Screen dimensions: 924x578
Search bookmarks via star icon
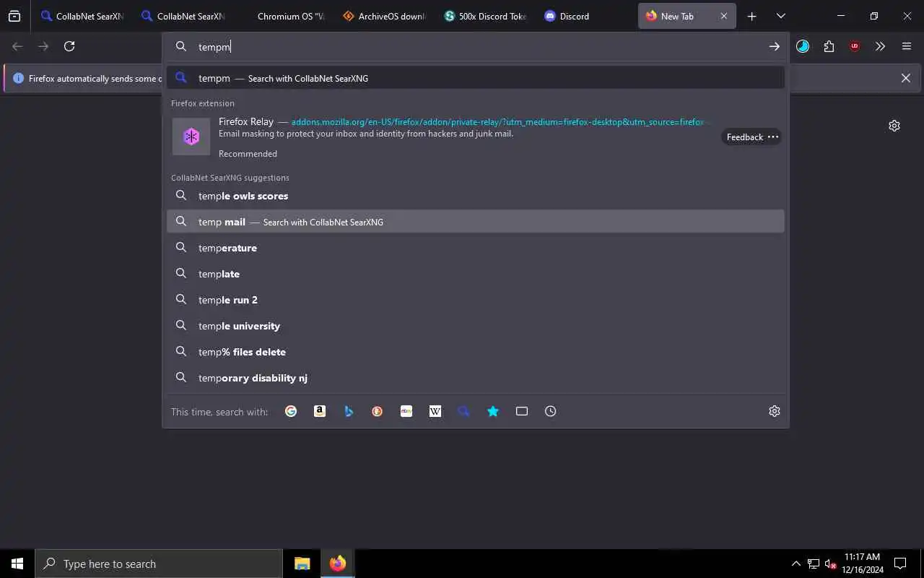tap(493, 411)
